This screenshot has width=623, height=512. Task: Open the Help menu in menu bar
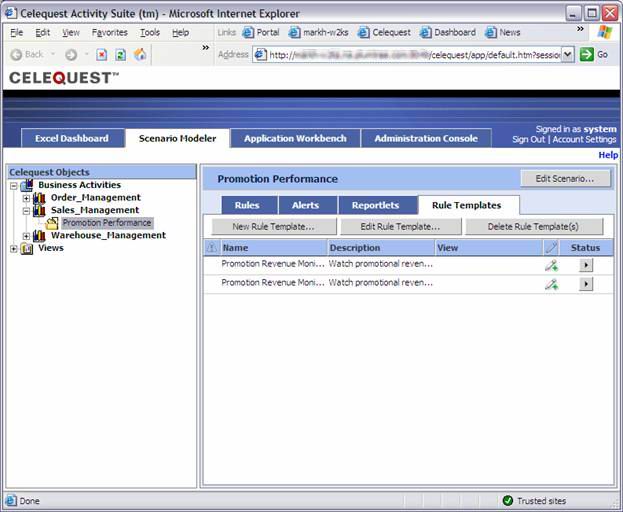tap(180, 33)
